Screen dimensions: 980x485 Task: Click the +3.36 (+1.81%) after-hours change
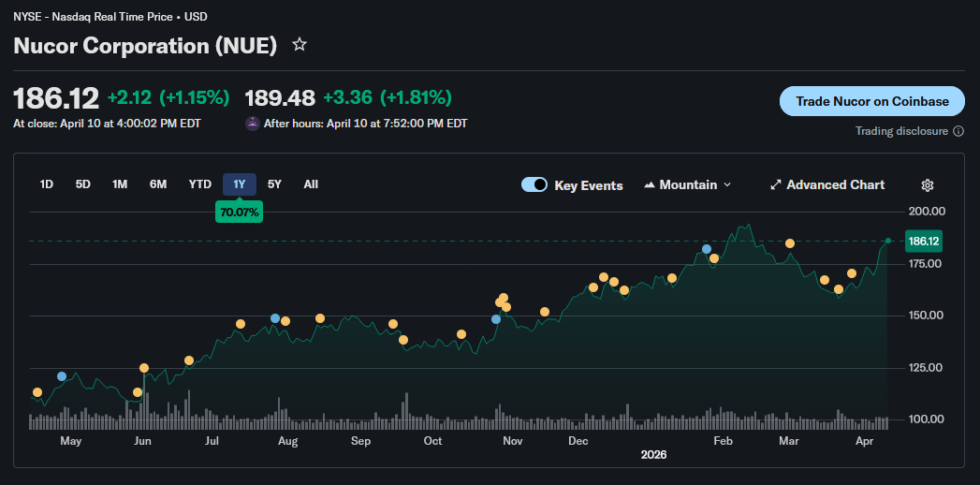point(388,97)
